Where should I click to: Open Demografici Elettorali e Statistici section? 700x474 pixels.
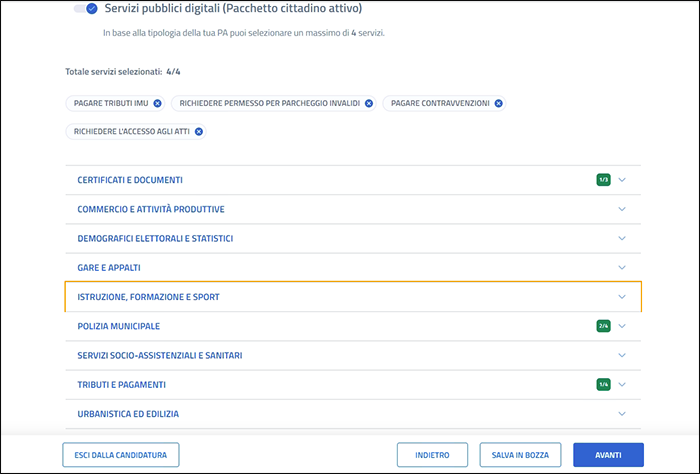pyautogui.click(x=155, y=239)
